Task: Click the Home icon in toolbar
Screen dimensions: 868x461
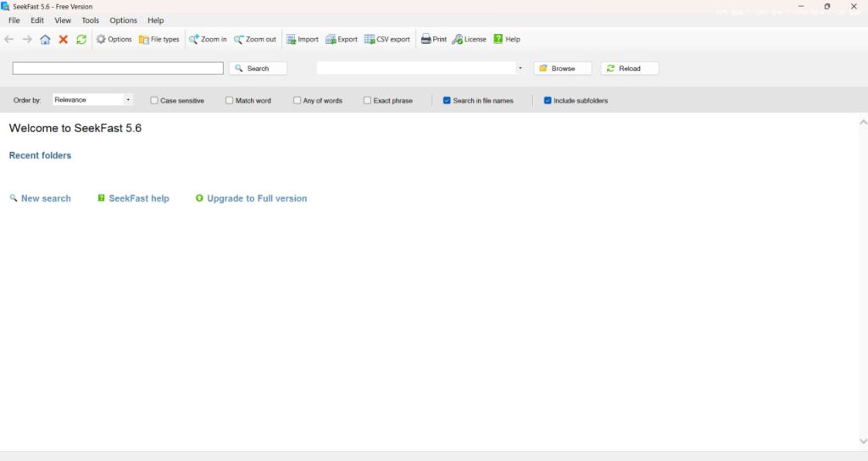Action: [x=45, y=39]
